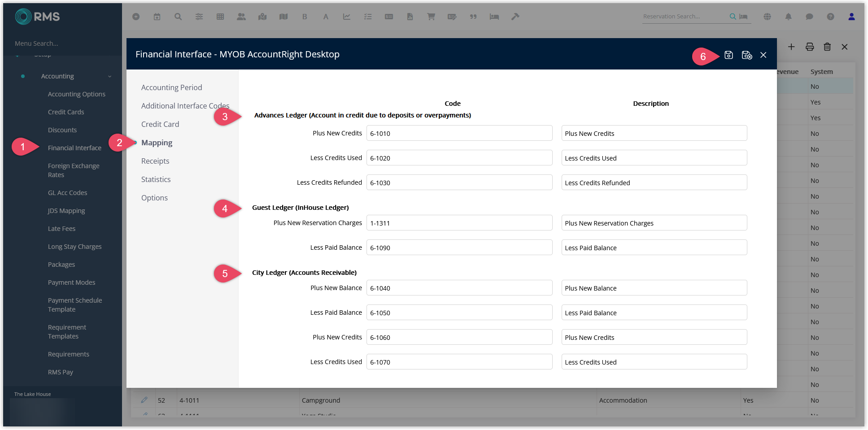Click Plus New Reservation Charges code 1-1311
The image size is (868, 430).
(x=459, y=223)
